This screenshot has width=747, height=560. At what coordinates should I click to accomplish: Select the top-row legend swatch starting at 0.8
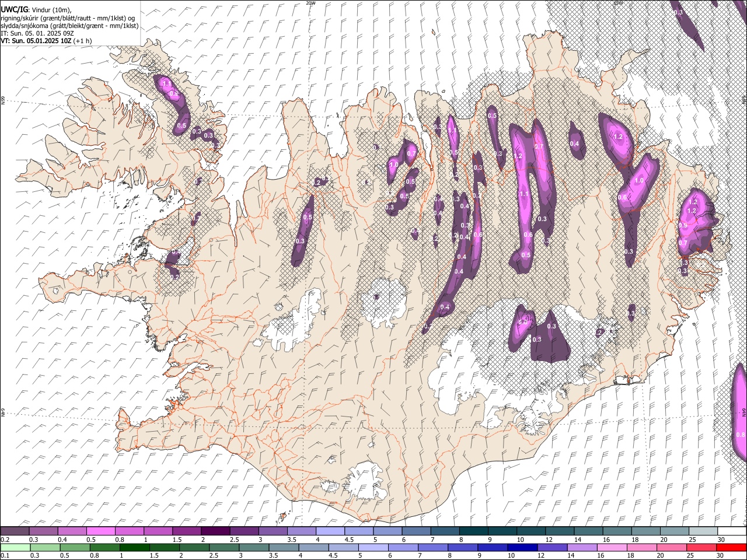coord(129,531)
